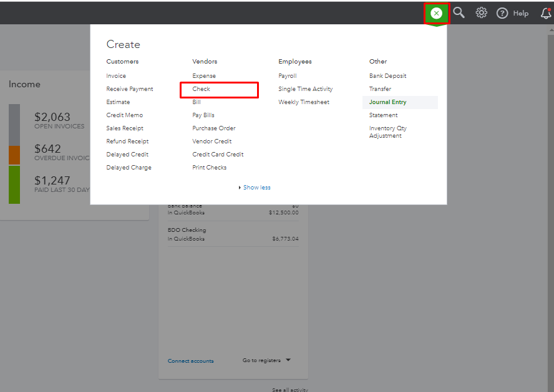This screenshot has height=392, width=554.
Task: Open Weekly Timesheet entry
Action: pos(304,102)
